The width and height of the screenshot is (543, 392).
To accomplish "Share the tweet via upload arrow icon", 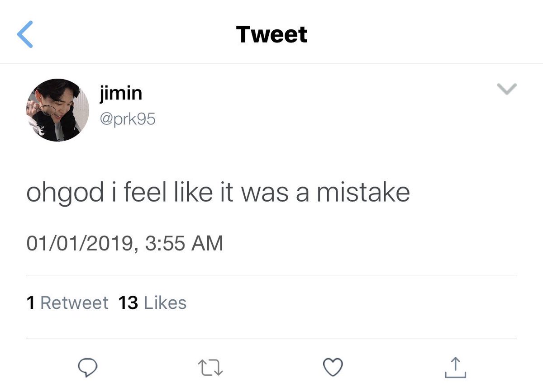I will click(x=455, y=367).
